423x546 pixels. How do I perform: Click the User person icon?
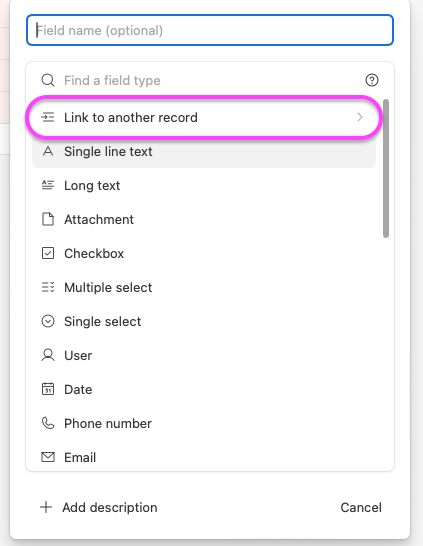(48, 355)
